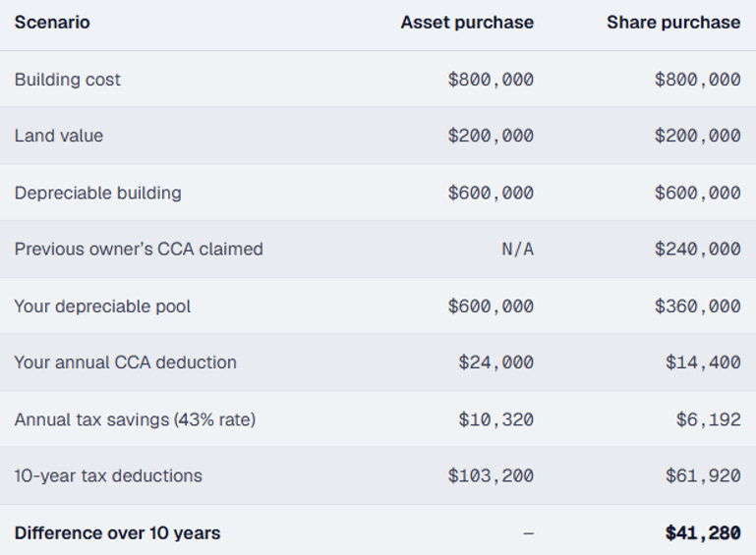756x555 pixels.
Task: Select the 10-year tax deductions label
Action: (x=108, y=476)
